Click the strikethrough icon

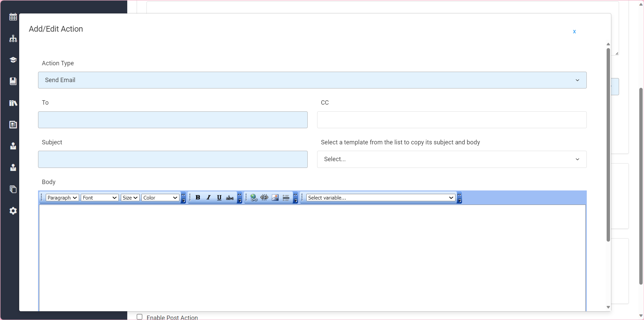[230, 198]
